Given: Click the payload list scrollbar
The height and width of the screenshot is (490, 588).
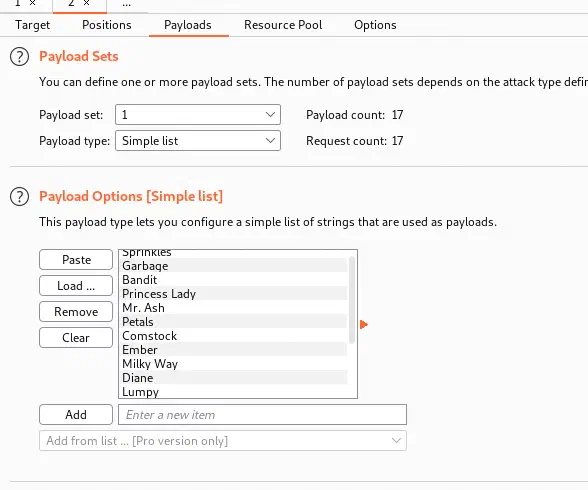Looking at the screenshot, I should [352, 300].
